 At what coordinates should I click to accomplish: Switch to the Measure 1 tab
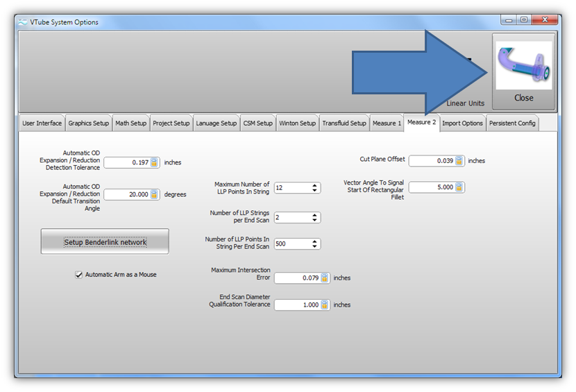[387, 123]
